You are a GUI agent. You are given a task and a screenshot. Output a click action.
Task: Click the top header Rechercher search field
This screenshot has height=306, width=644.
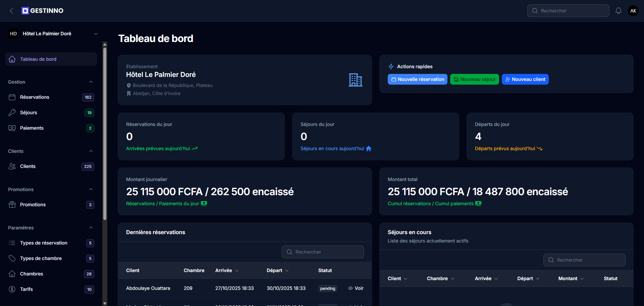568,11
